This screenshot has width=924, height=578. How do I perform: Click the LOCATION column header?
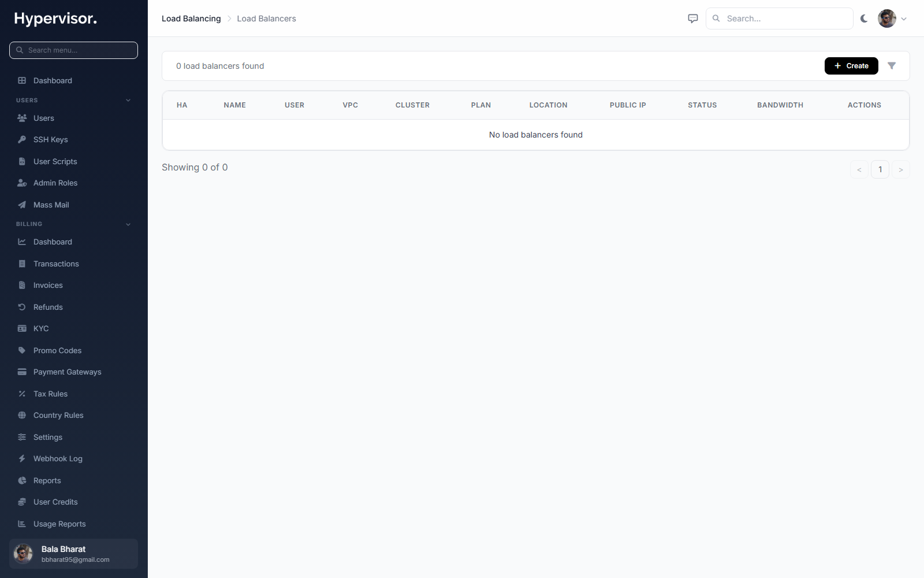point(549,105)
